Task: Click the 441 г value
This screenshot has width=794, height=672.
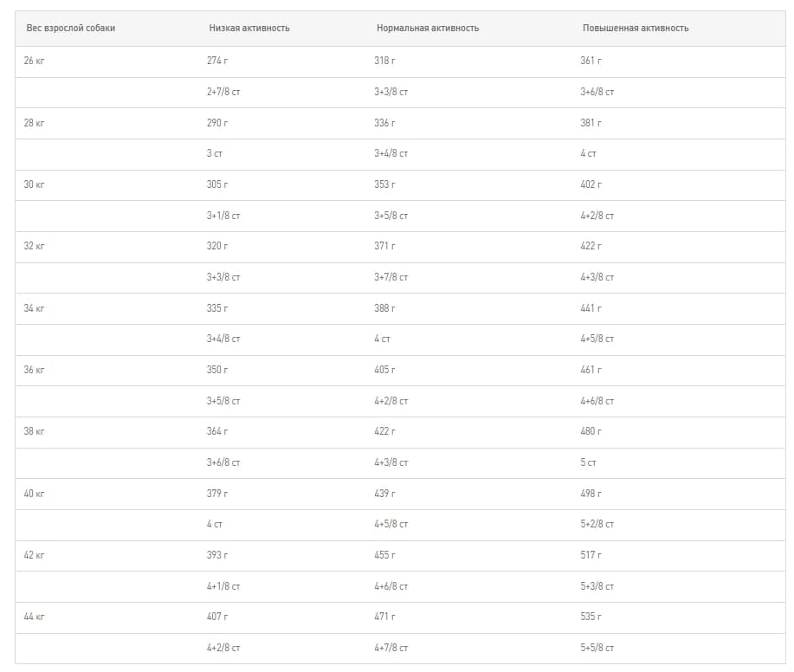Action: (591, 308)
